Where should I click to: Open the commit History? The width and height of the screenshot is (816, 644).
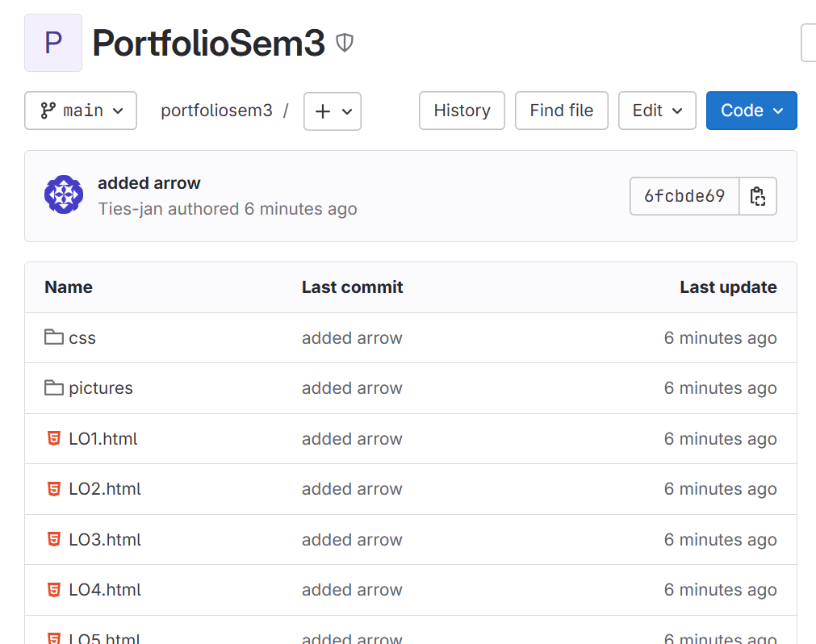pyautogui.click(x=462, y=111)
